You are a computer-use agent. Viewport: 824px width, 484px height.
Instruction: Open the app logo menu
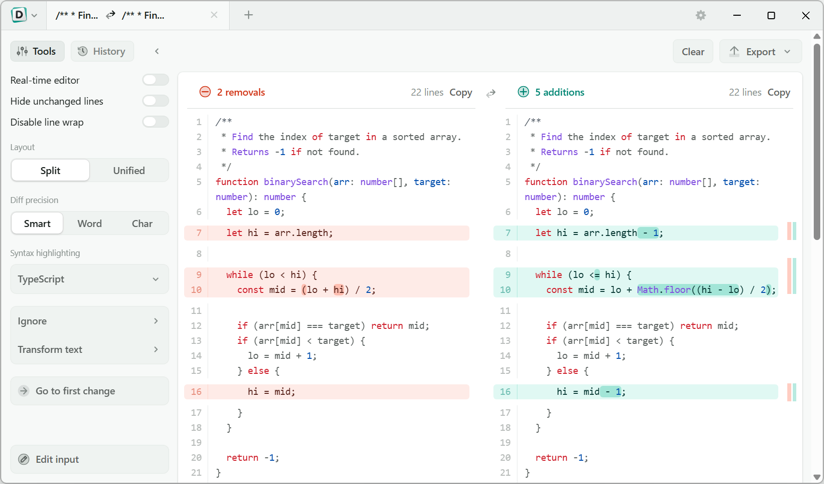point(24,15)
